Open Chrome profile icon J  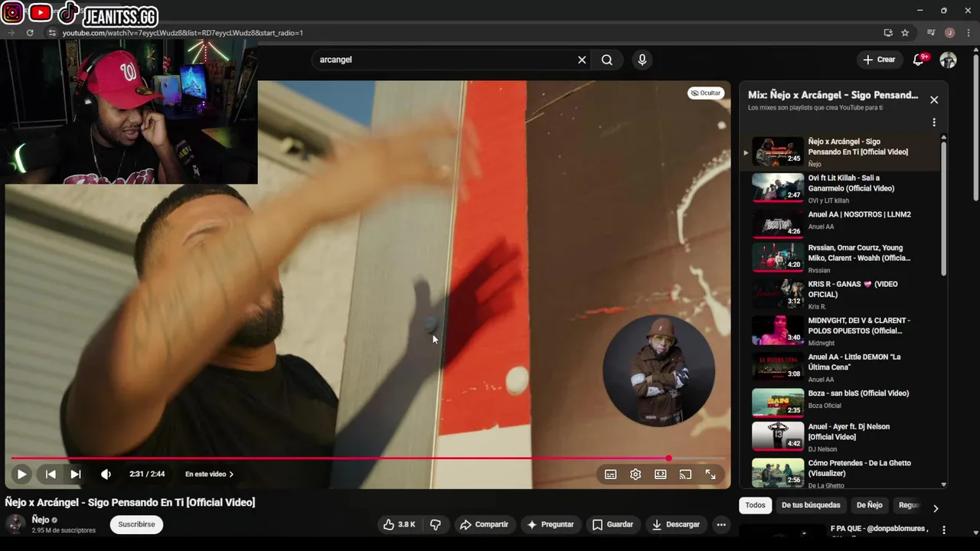[949, 33]
